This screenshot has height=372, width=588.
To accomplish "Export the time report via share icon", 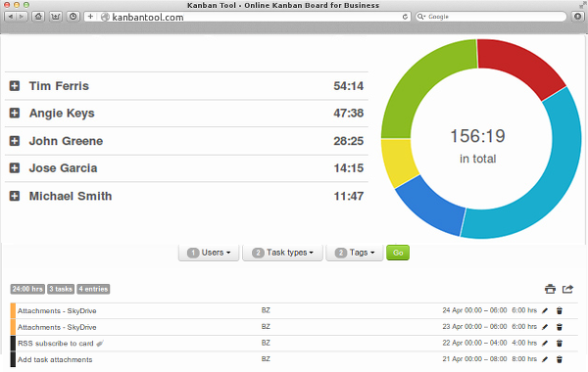I will pos(567,289).
